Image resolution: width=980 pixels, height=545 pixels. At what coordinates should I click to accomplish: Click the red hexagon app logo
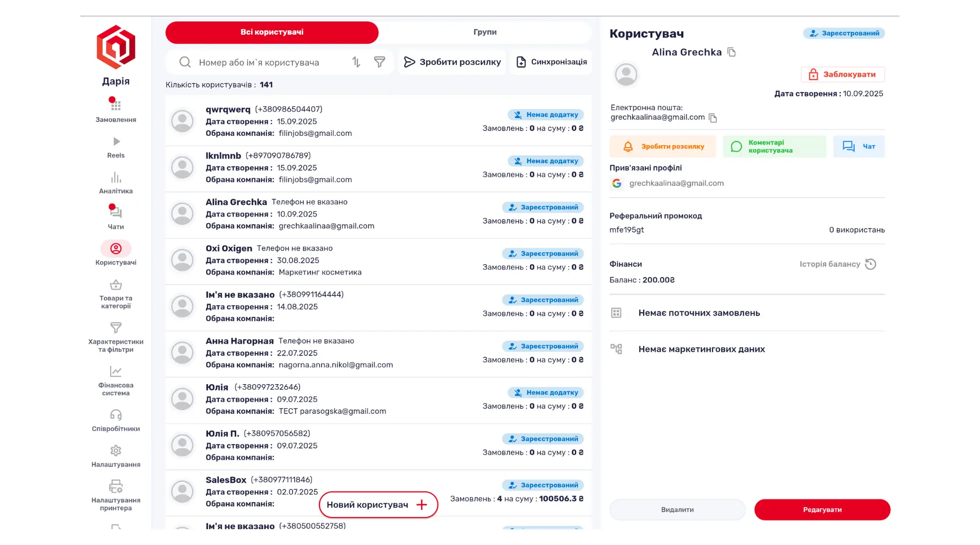116,47
